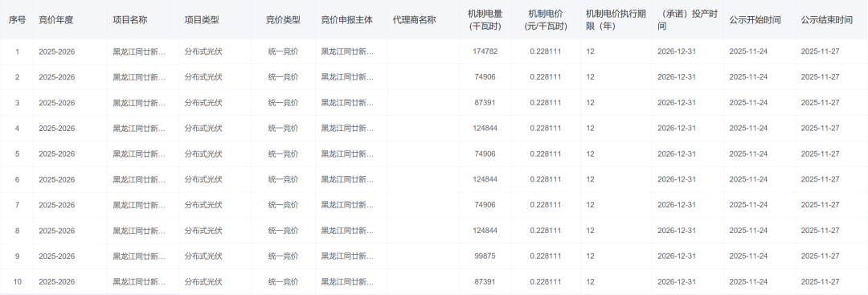Image resolution: width=868 pixels, height=295 pixels.
Task: Click the 公示开始时间 column header
Action: click(755, 20)
